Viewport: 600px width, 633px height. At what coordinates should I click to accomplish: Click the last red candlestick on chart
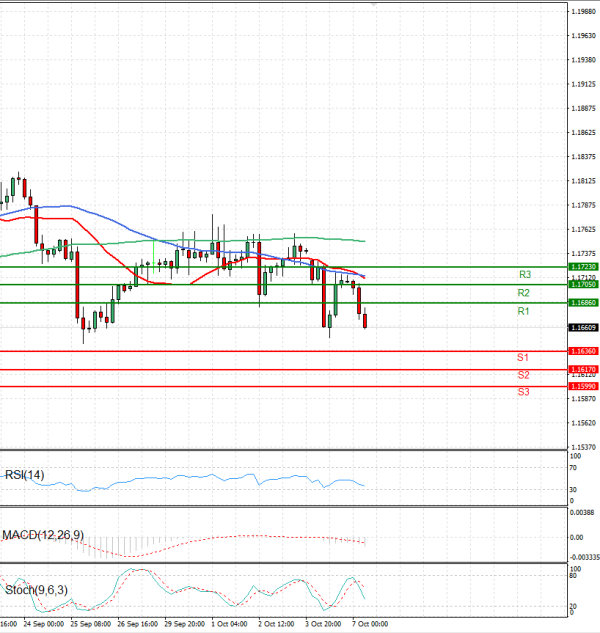coord(365,321)
